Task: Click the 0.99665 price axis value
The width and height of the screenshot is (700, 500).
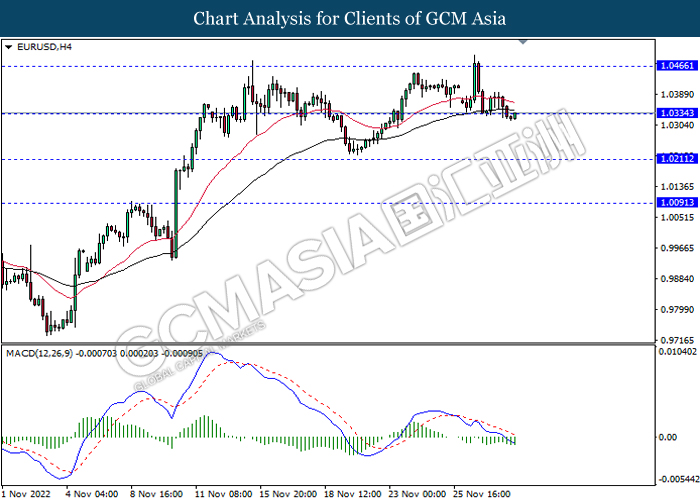Action: click(x=677, y=248)
